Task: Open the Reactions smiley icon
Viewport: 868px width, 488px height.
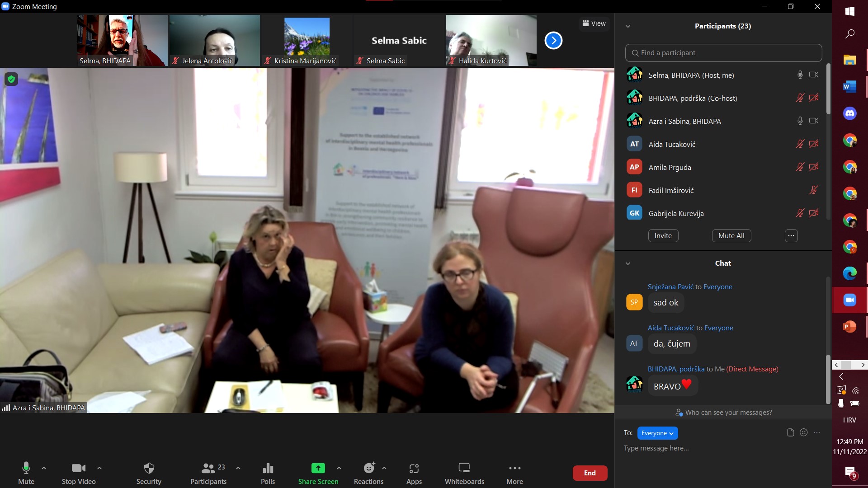Action: pyautogui.click(x=369, y=469)
